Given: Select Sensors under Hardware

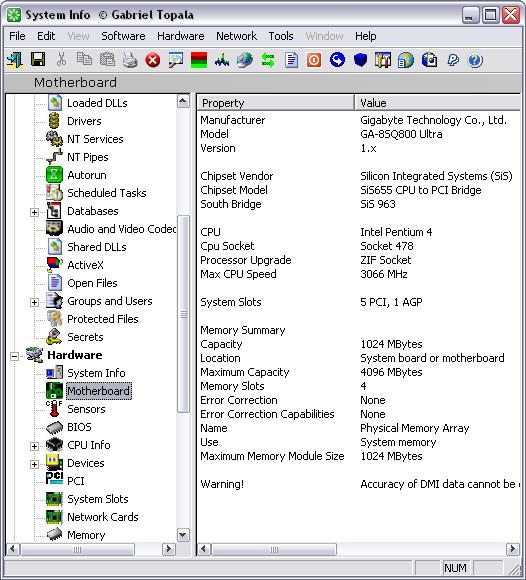Looking at the screenshot, I should point(86,409).
